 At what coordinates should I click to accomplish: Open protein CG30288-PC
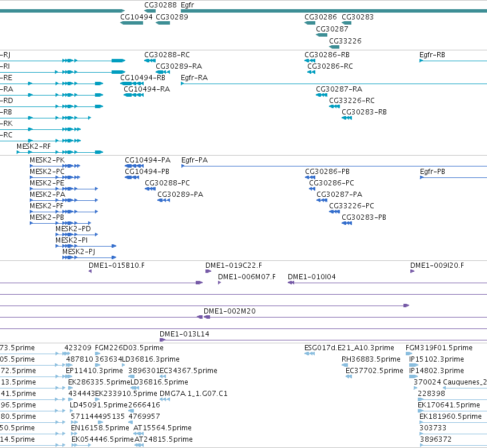[167, 183]
